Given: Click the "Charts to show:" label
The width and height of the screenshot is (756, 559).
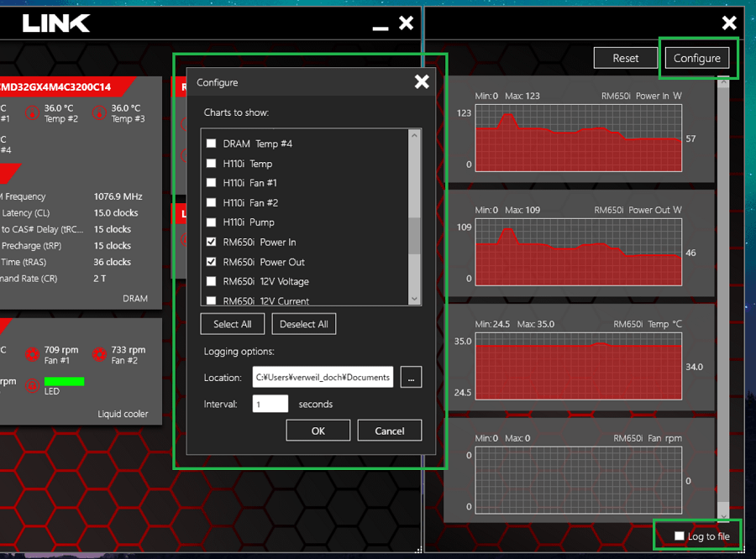Looking at the screenshot, I should click(236, 112).
